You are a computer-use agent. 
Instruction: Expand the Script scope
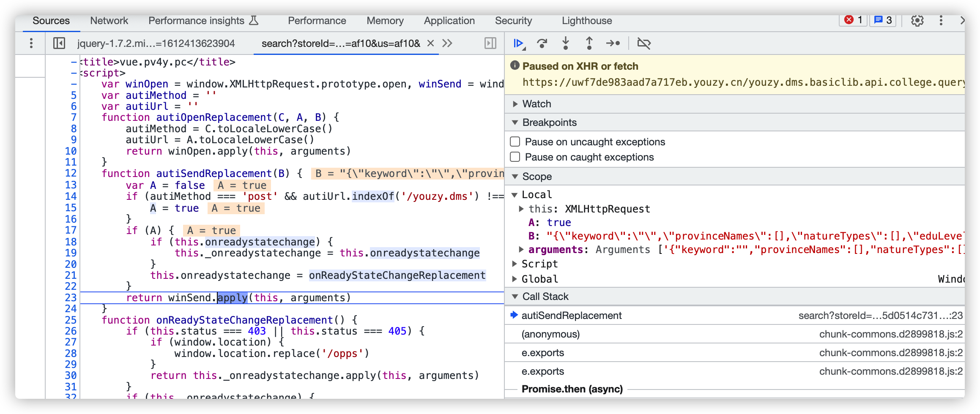click(x=515, y=264)
